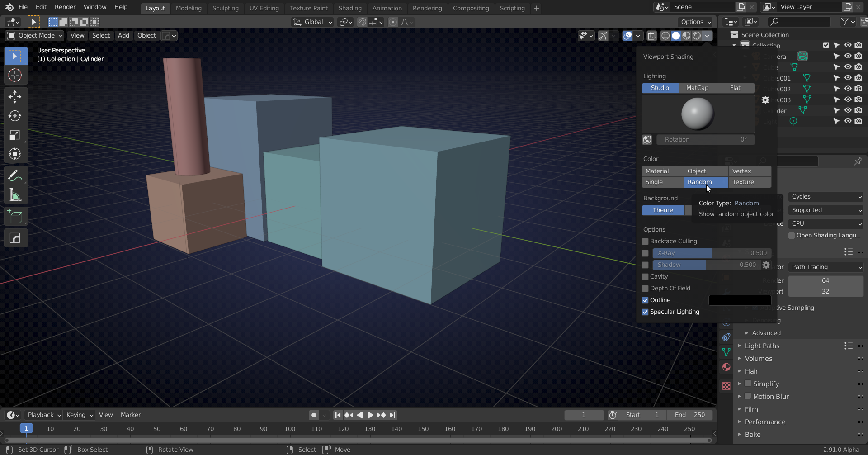Open the CPU device dropdown
The height and width of the screenshot is (455, 868).
coord(826,224)
